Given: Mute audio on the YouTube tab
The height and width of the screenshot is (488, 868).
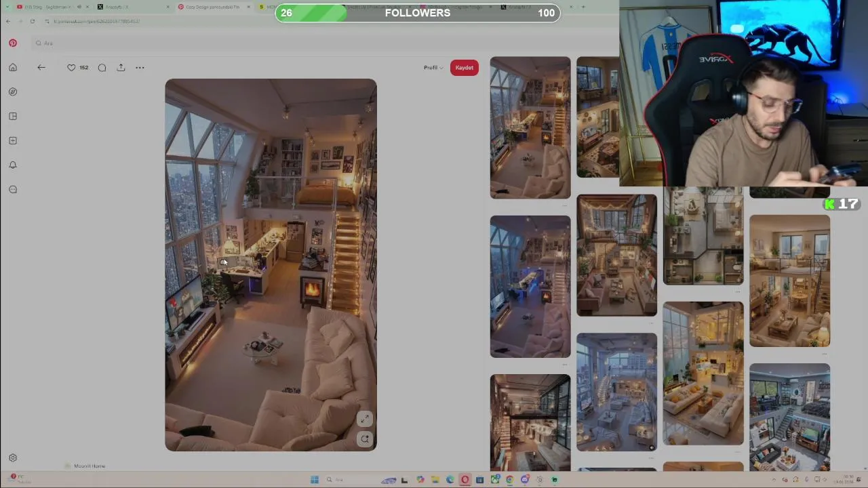Looking at the screenshot, I should [x=79, y=7].
